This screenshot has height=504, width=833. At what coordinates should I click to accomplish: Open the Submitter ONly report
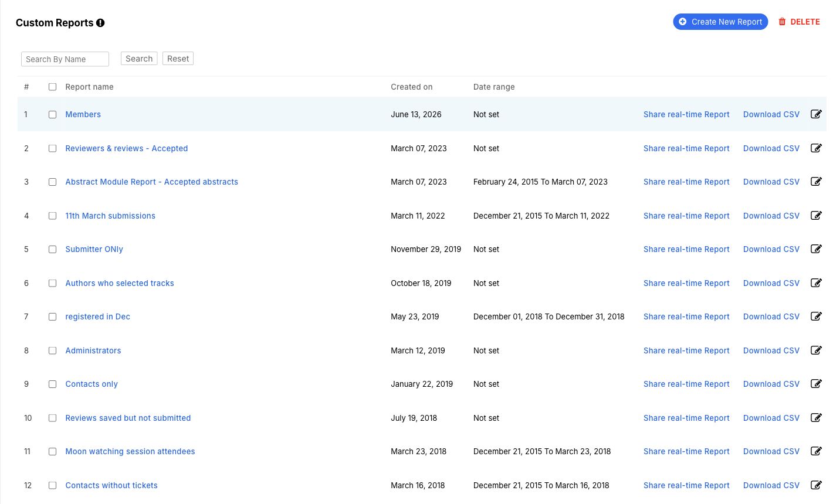pos(94,249)
